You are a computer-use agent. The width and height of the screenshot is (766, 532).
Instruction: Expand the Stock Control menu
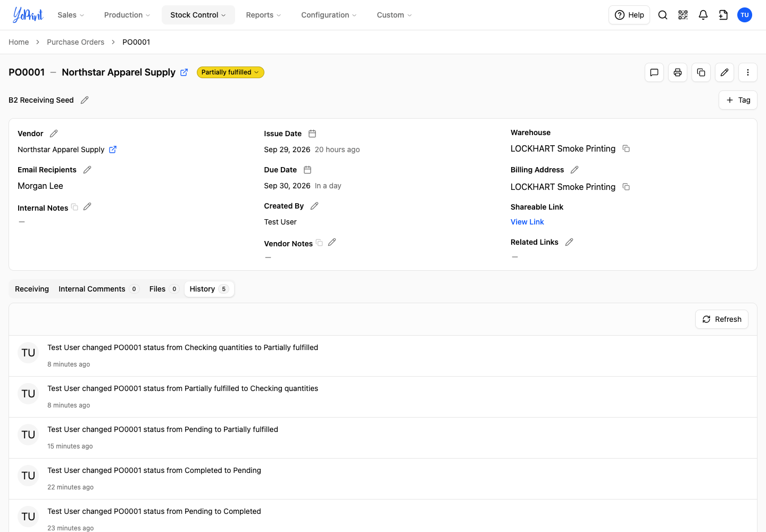coord(198,15)
